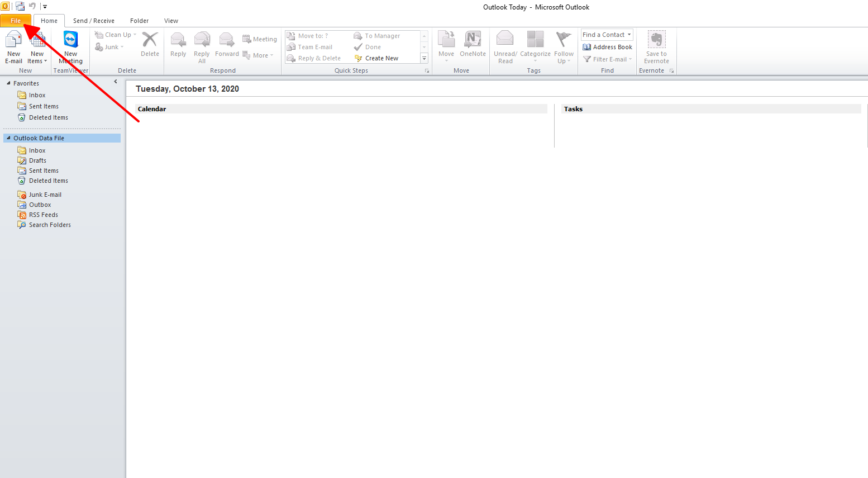Start a New TeamViewer Meeting
868x478 pixels.
(71, 48)
